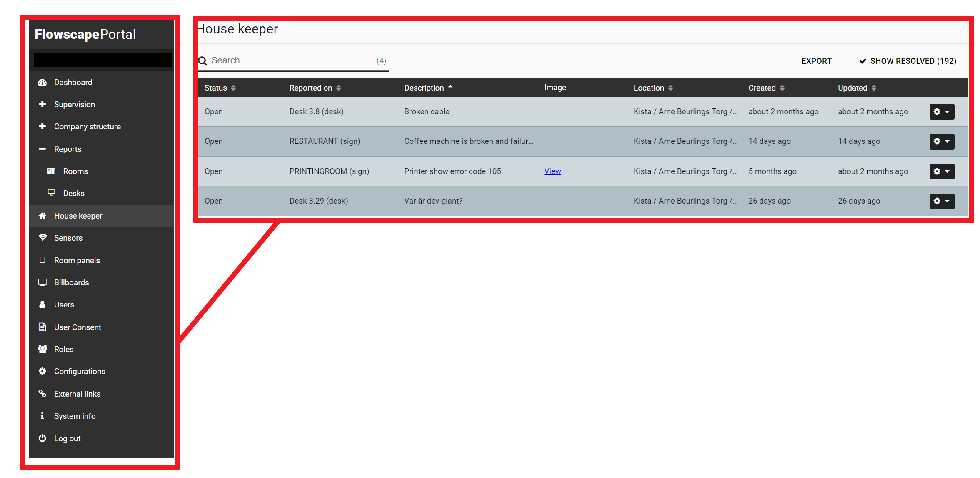This screenshot has height=478, width=980.
Task: Click the House keeper home icon
Action: pos(42,216)
